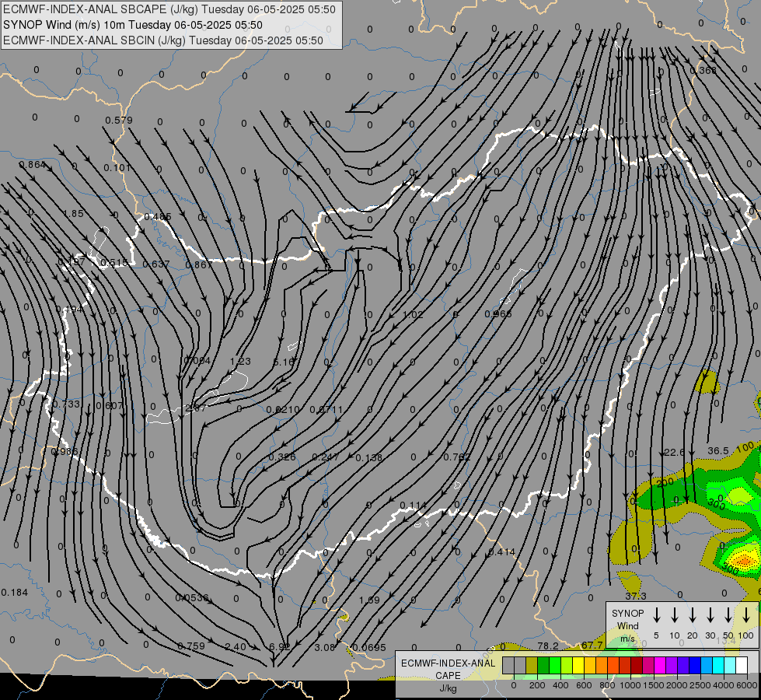The width and height of the screenshot is (761, 700).
Task: Click the 3.08 value on the map
Action: click(325, 647)
